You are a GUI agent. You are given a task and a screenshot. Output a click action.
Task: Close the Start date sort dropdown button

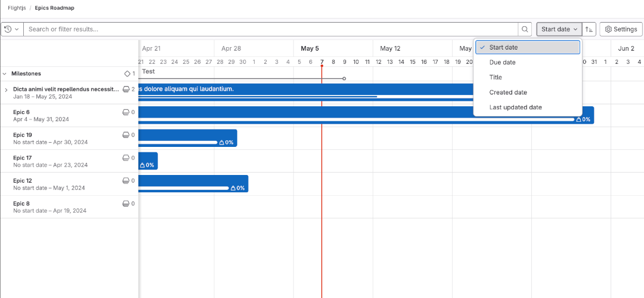[559, 29]
